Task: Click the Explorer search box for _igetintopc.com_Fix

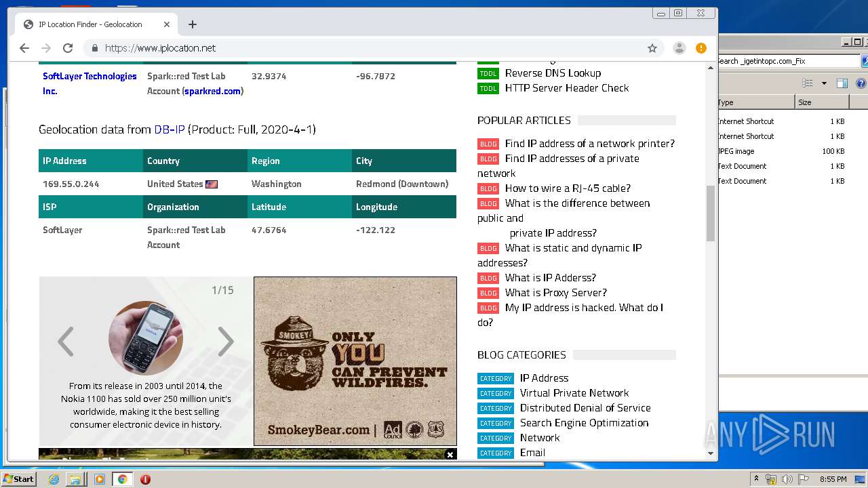Action: point(788,61)
